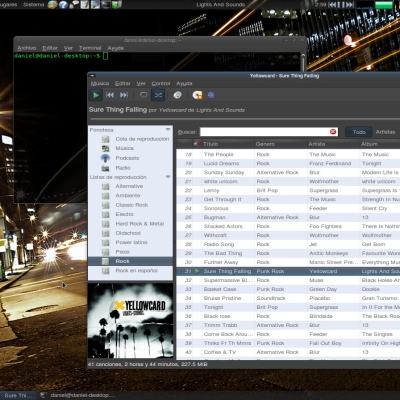Open the Sistema menu in top panel

(33, 4)
